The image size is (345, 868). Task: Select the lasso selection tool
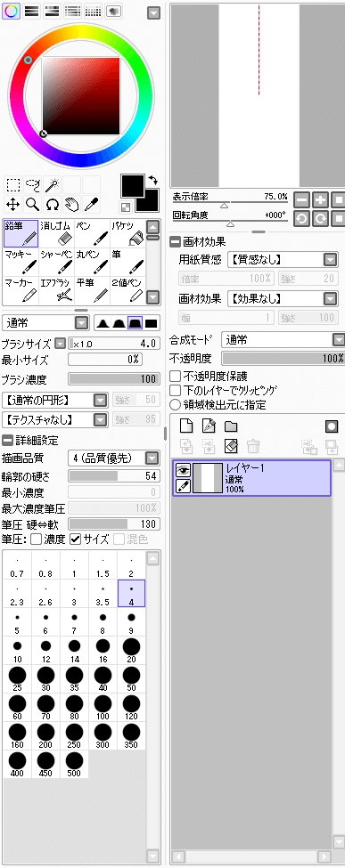pos(33,184)
